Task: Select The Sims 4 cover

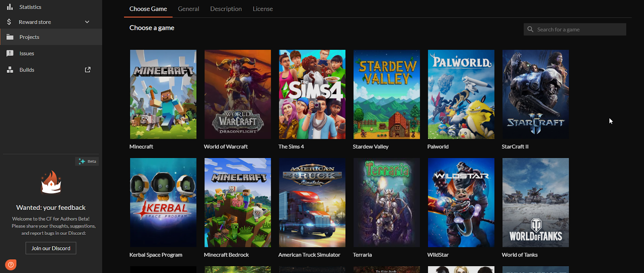Action: (312, 94)
